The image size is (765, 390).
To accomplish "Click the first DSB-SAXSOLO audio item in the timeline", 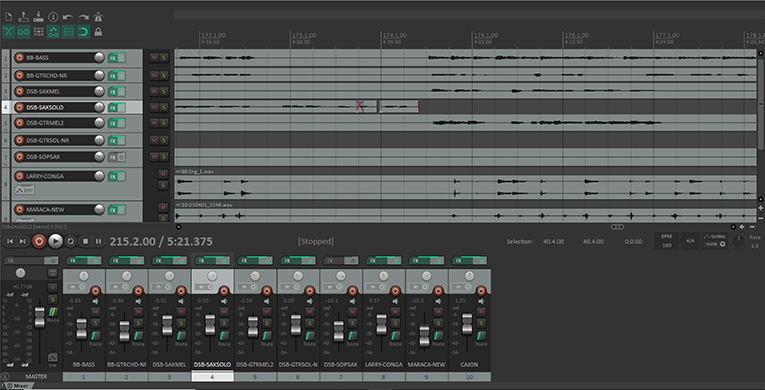I will [276, 107].
